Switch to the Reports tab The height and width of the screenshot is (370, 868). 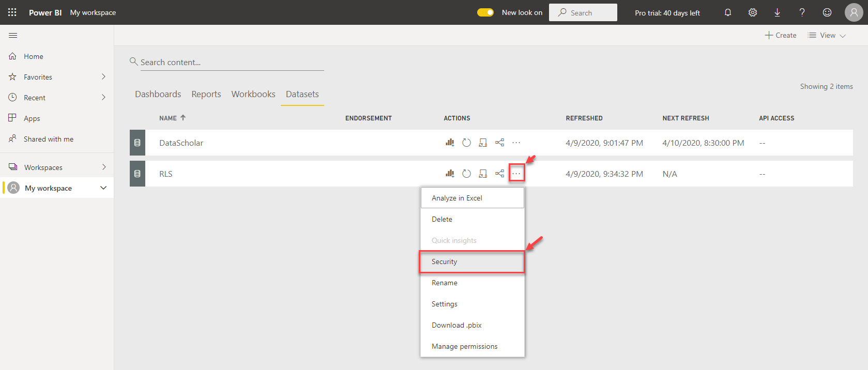tap(206, 94)
